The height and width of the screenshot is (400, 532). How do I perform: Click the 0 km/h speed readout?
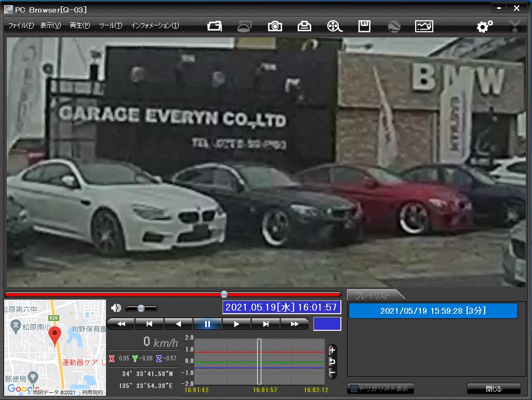pyautogui.click(x=161, y=342)
